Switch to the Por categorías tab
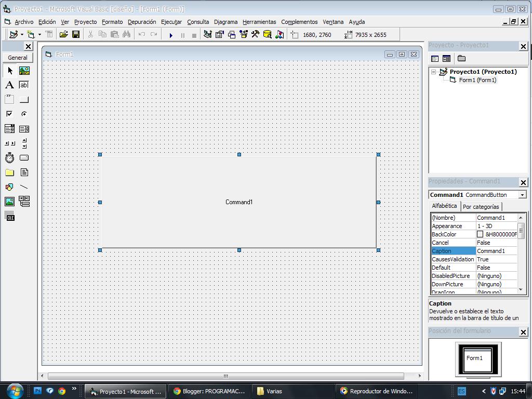532x399 pixels. tap(481, 206)
